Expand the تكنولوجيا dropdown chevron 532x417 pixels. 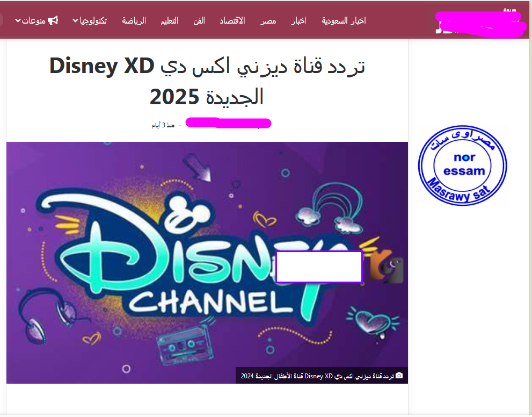(x=75, y=21)
